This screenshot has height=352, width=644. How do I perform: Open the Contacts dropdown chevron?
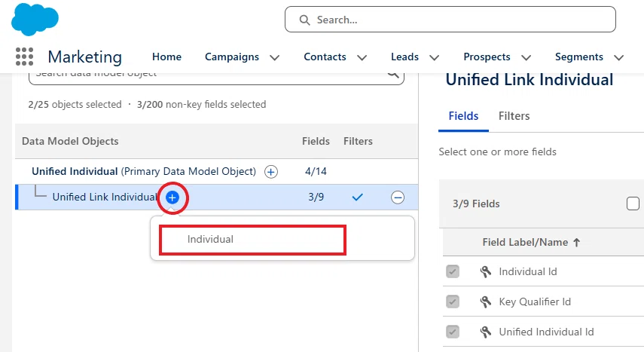point(362,57)
